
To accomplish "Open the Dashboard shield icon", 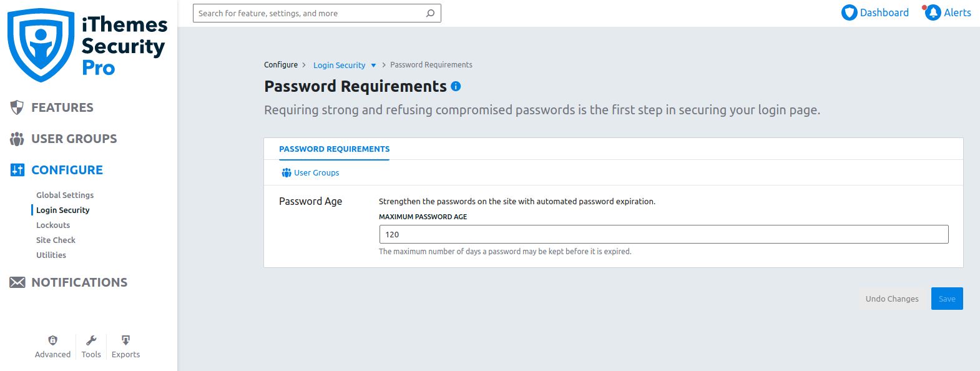I will pyautogui.click(x=849, y=12).
